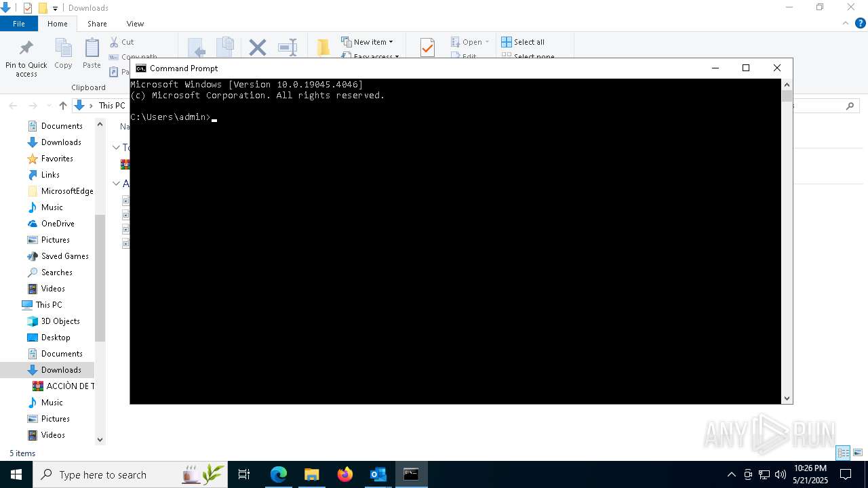Click the Cut scissors icon

point(114,42)
